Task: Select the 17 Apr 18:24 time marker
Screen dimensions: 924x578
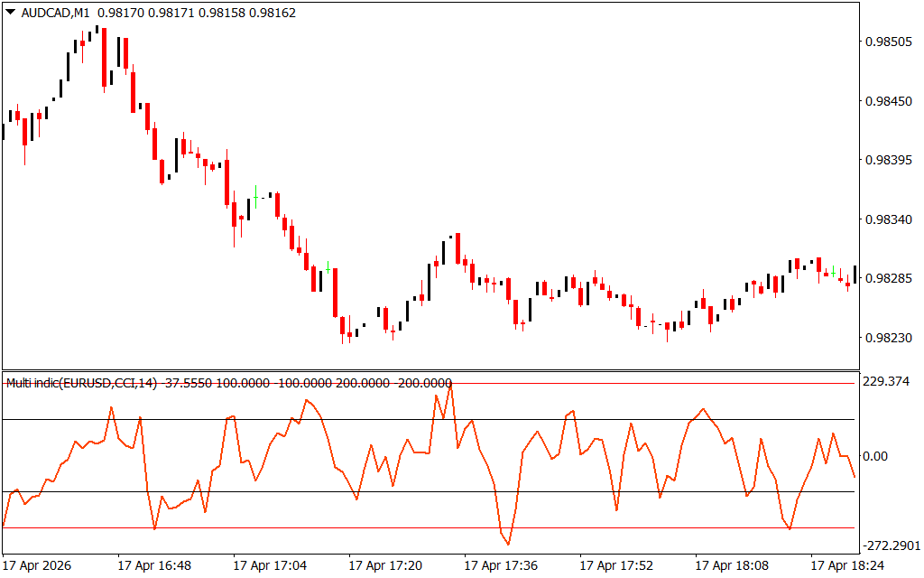Action: pos(847,565)
